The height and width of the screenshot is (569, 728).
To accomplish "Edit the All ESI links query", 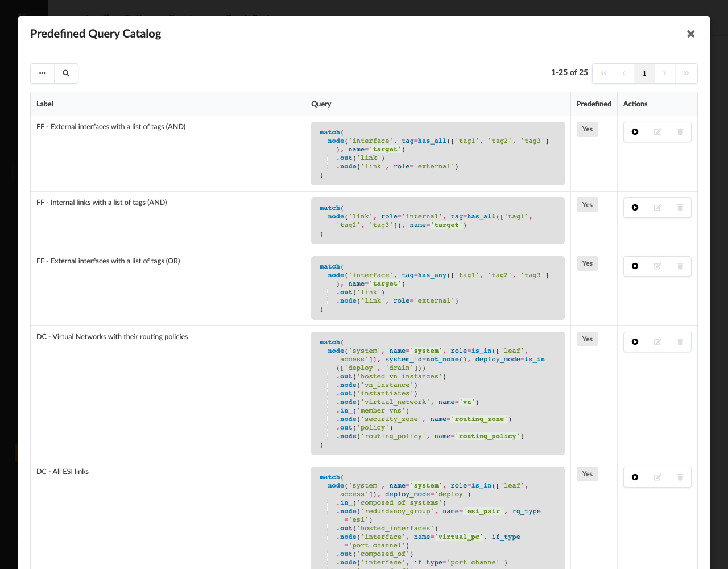I will 657,477.
